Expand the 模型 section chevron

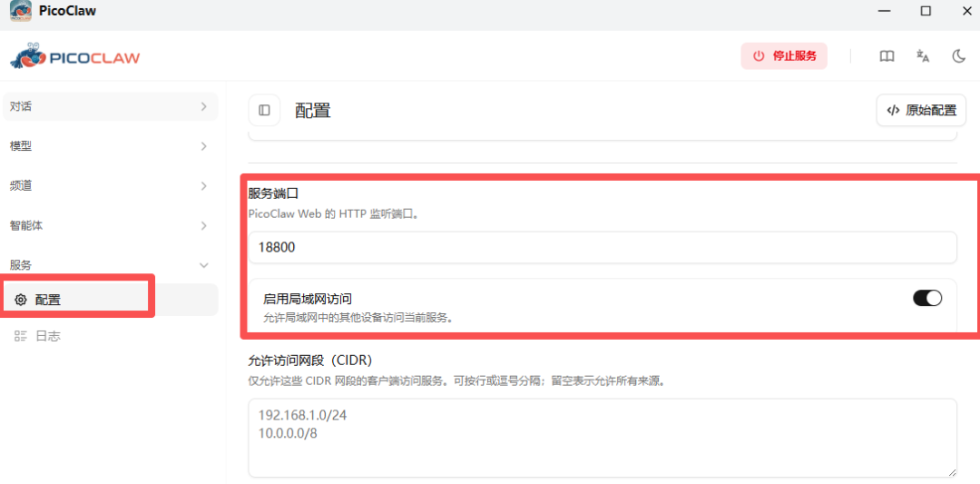tap(204, 146)
